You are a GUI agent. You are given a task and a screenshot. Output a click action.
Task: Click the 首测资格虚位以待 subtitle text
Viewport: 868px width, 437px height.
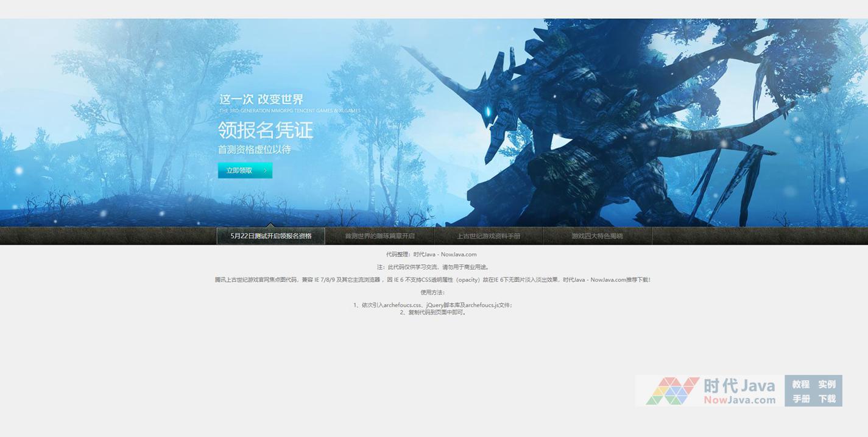254,149
